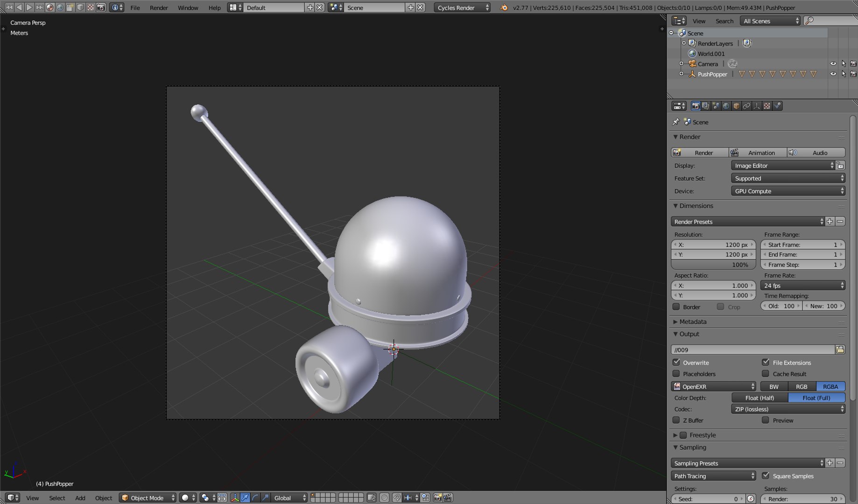Enable the rotate manipulator arc icon
Viewport: 858px width, 504px height.
tap(255, 498)
